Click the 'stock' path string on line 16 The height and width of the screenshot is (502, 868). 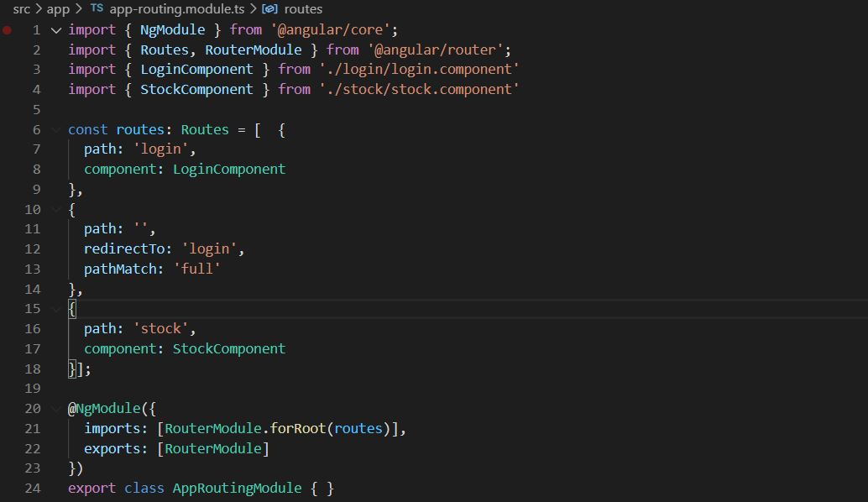160,329
